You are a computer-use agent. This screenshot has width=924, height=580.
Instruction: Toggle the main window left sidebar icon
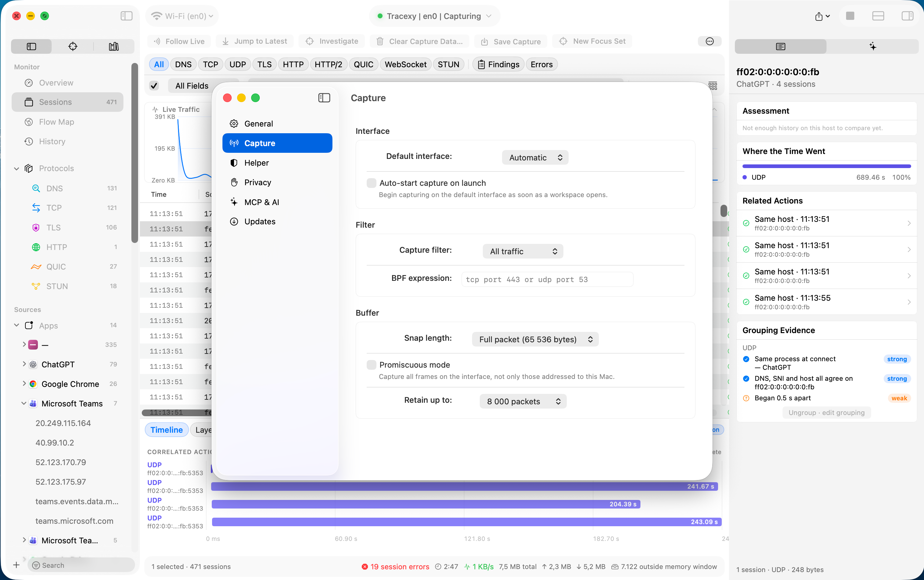126,16
